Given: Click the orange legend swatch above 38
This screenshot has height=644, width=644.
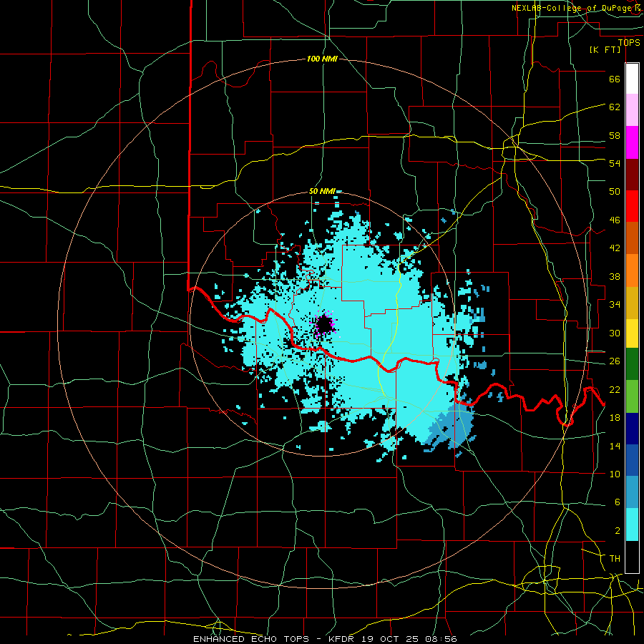Looking at the screenshot, I should pyautogui.click(x=632, y=270).
